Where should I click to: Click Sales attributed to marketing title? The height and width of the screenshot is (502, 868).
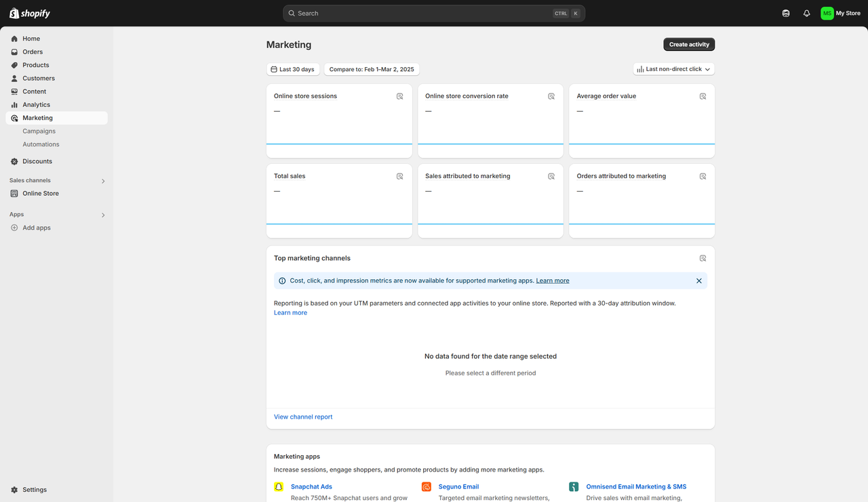click(x=468, y=176)
